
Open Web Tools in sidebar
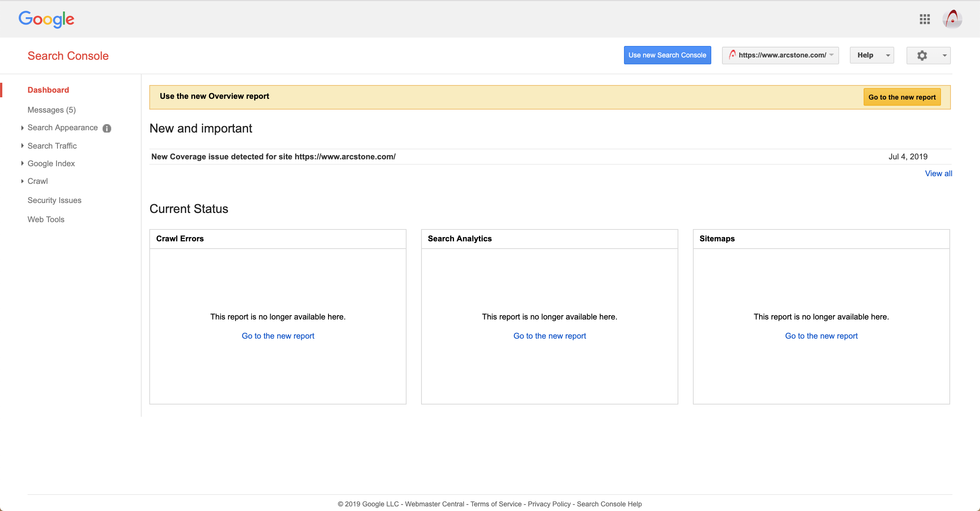pyautogui.click(x=46, y=219)
